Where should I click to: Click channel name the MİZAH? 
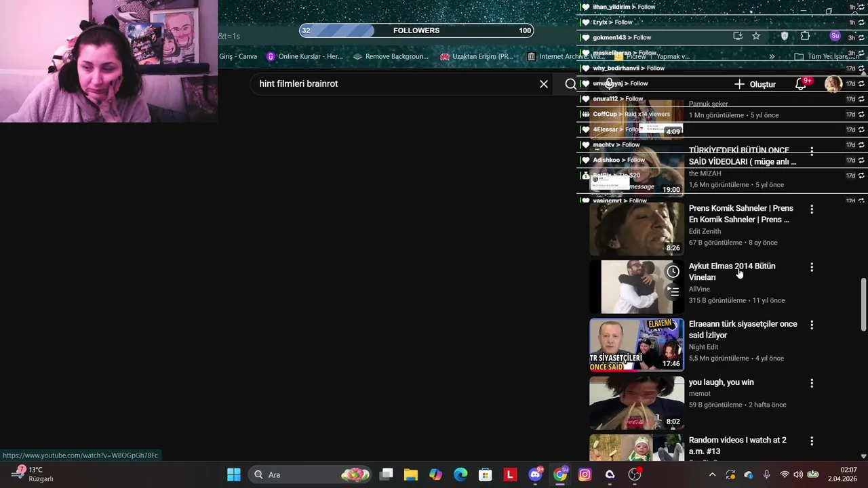[x=705, y=174]
